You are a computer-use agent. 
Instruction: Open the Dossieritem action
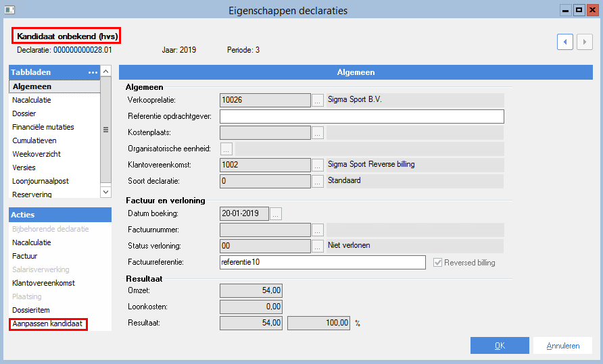pyautogui.click(x=31, y=310)
